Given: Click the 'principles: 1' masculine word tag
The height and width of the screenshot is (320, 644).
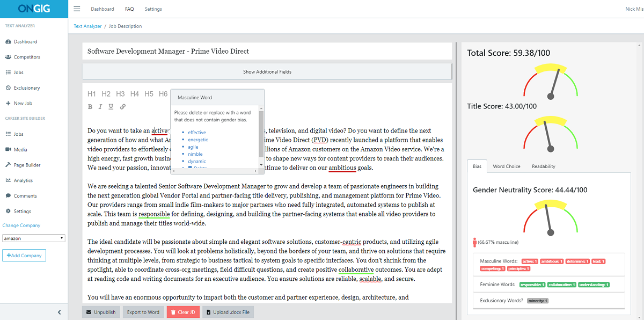Looking at the screenshot, I should click(519, 268).
